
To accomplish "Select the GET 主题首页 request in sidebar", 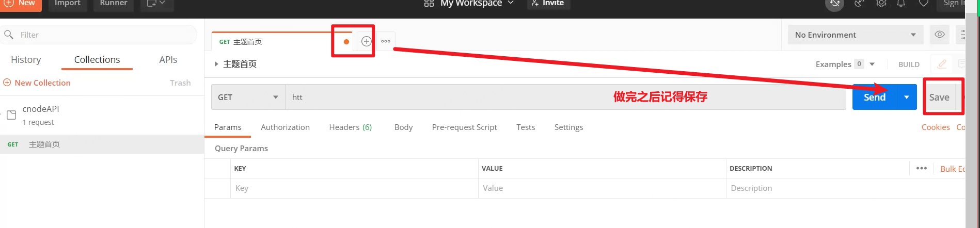I will coord(44,144).
